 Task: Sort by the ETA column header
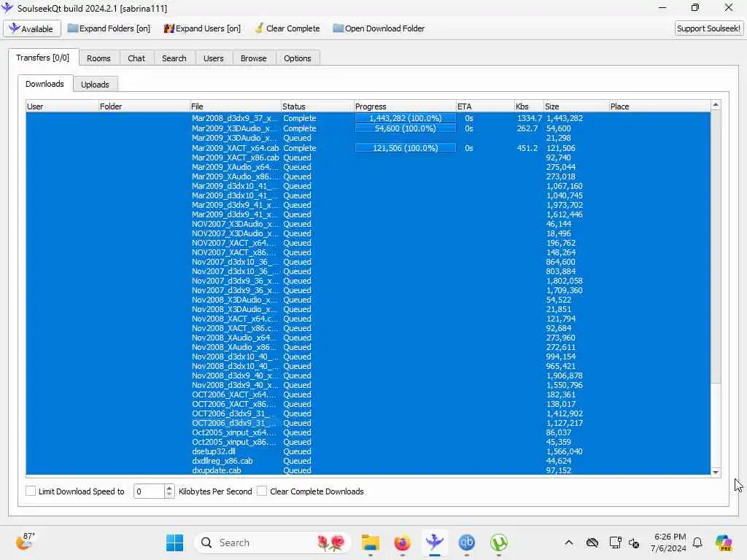(x=485, y=106)
